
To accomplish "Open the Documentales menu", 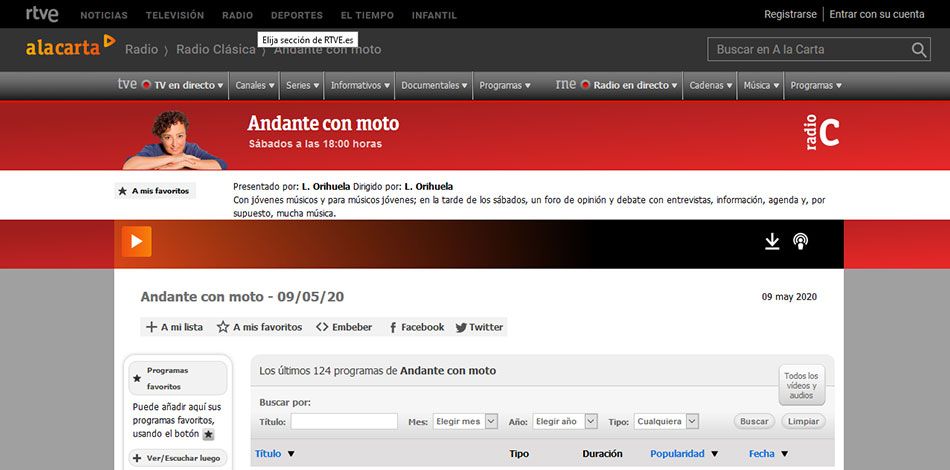I will [434, 85].
